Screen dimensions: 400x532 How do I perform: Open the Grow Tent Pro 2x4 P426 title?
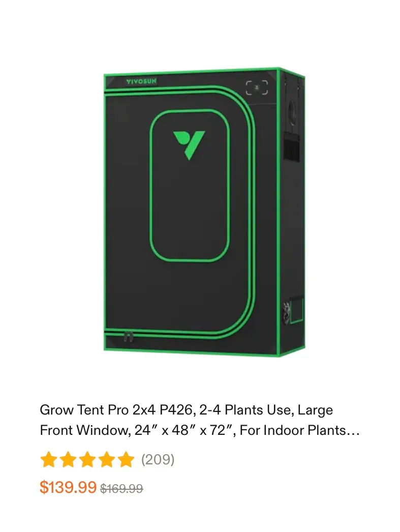click(x=200, y=420)
